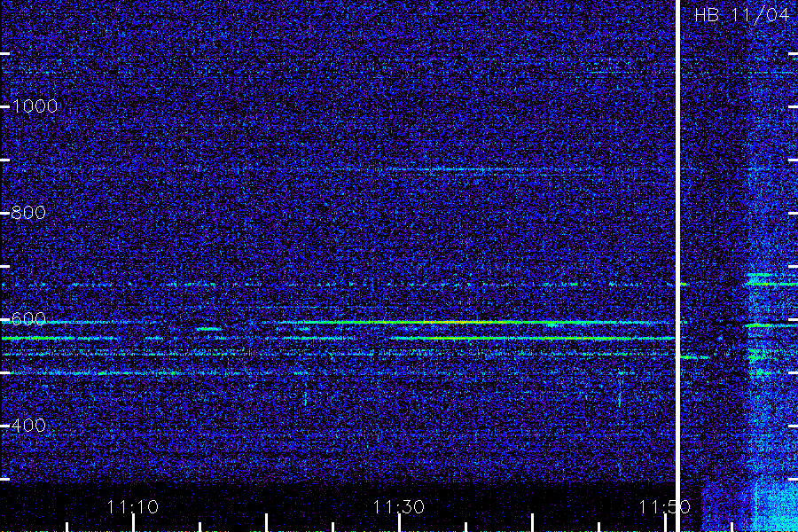Click the HB 11/04 header text
The height and width of the screenshot is (532, 798).
point(741,15)
